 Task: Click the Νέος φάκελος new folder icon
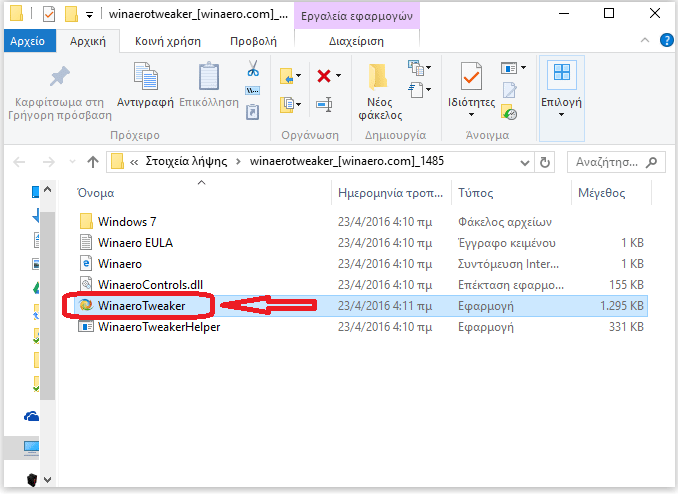pos(379,77)
